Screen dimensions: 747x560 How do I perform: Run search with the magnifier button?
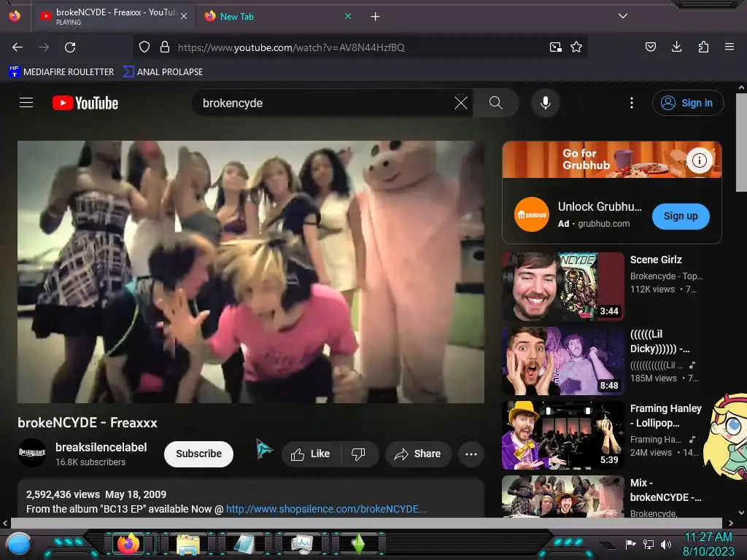pos(496,103)
